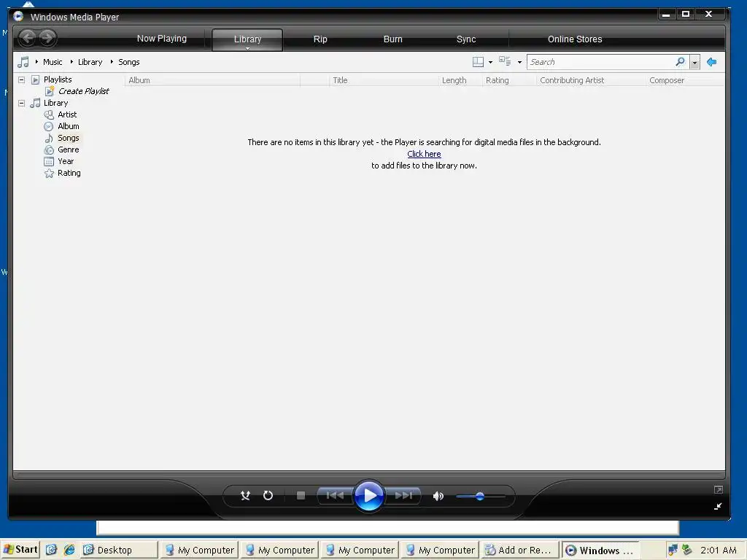
Task: Click the music note category icon
Action: tap(23, 62)
